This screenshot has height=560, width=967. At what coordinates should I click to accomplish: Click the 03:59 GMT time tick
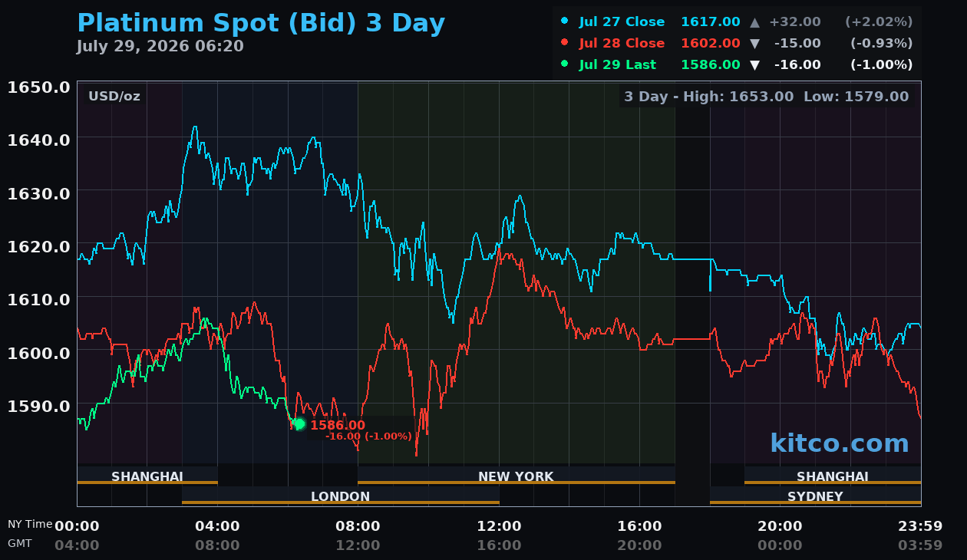tap(920, 545)
